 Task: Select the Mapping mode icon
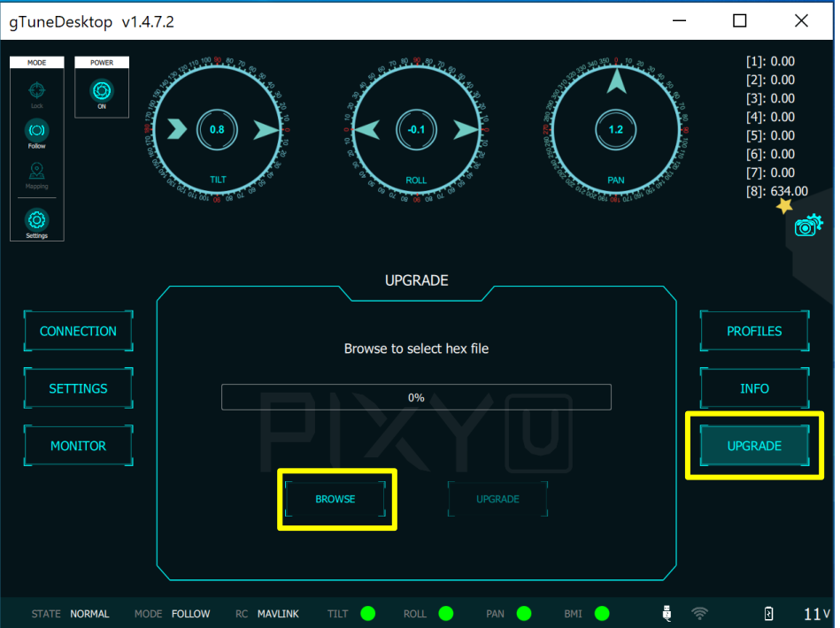(36, 172)
